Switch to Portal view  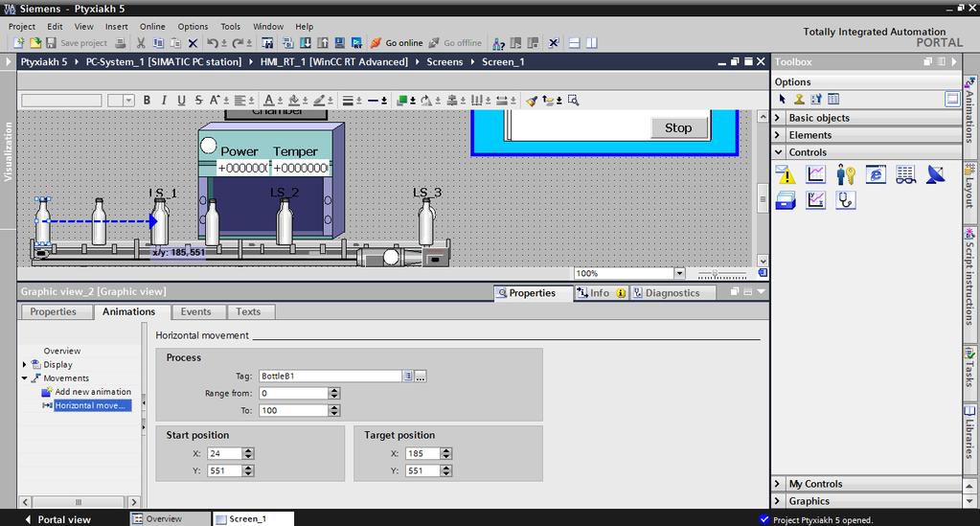[x=58, y=519]
